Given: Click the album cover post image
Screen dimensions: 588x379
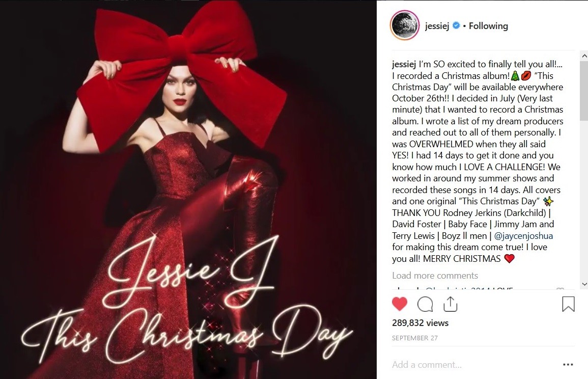Looking at the screenshot, I should point(188,189).
